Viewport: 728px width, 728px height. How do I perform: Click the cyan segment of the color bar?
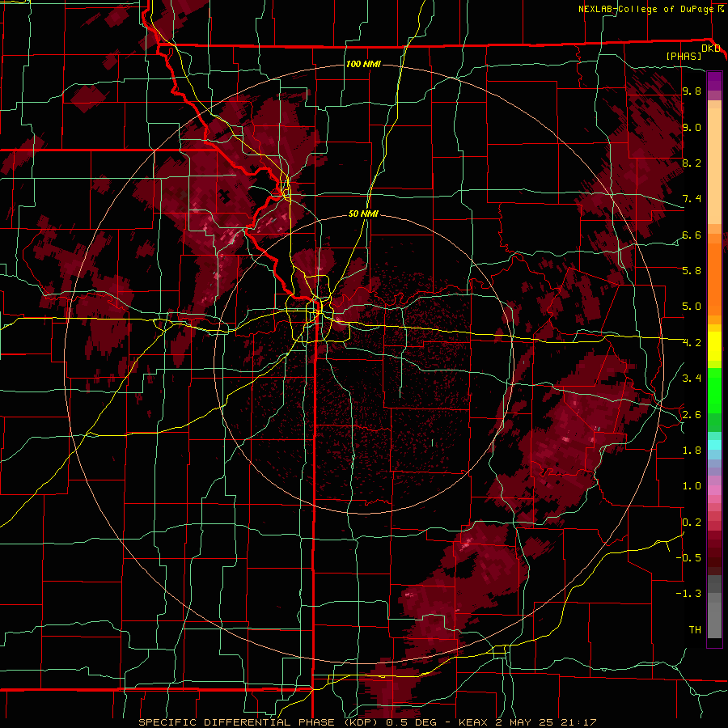(x=714, y=445)
